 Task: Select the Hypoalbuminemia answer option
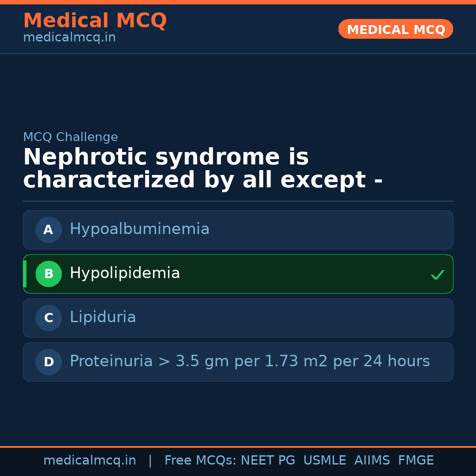(x=139, y=229)
